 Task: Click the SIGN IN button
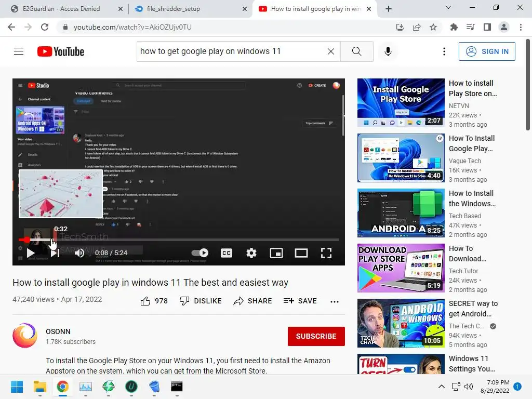pos(487,51)
